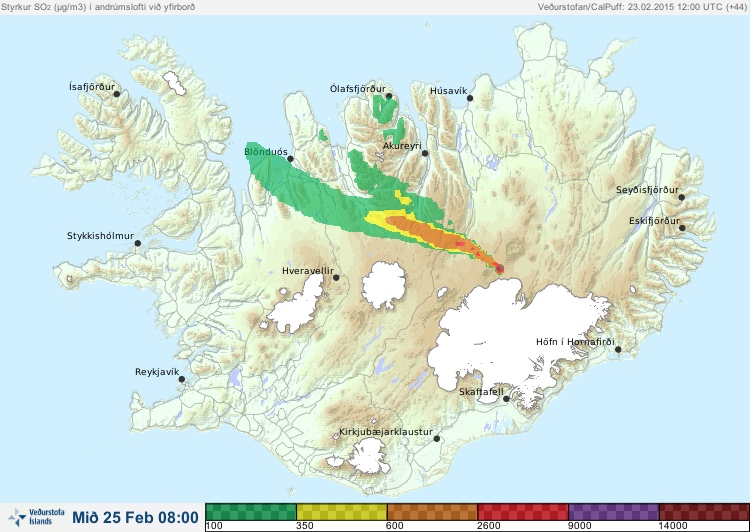Select the Akureyri town marker
This screenshot has width=750, height=532.
coord(425,153)
